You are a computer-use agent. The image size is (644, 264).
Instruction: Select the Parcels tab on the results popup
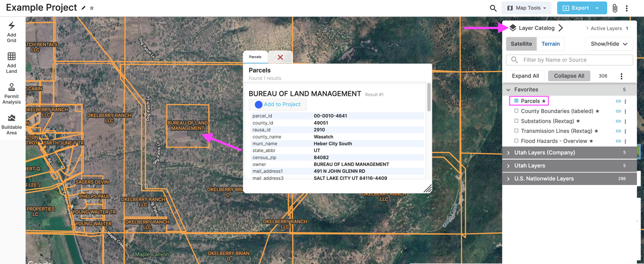point(255,57)
